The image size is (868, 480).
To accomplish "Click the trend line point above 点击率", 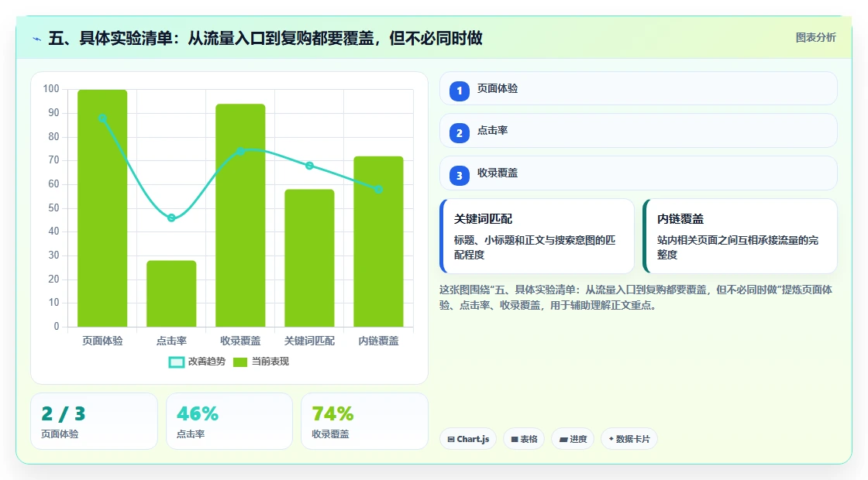I will click(171, 218).
